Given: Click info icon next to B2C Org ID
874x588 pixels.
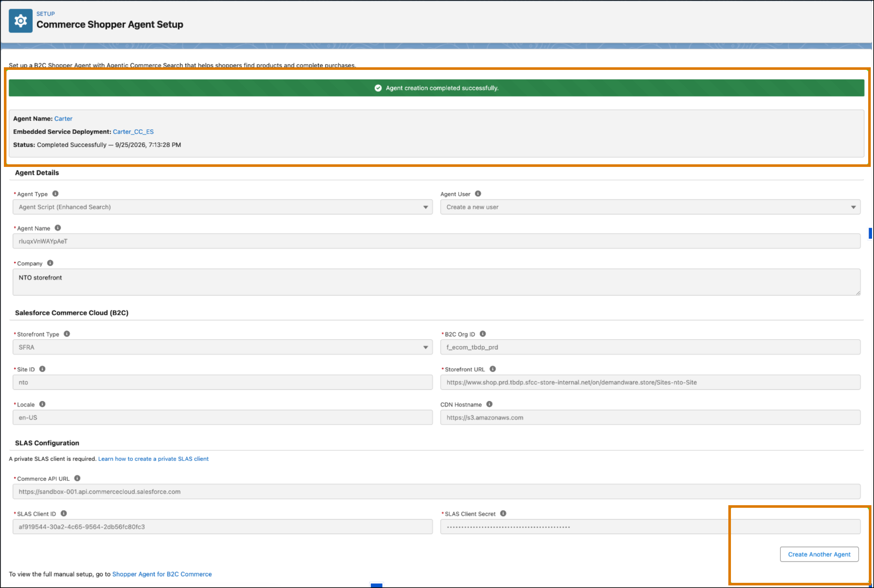Looking at the screenshot, I should coord(483,334).
